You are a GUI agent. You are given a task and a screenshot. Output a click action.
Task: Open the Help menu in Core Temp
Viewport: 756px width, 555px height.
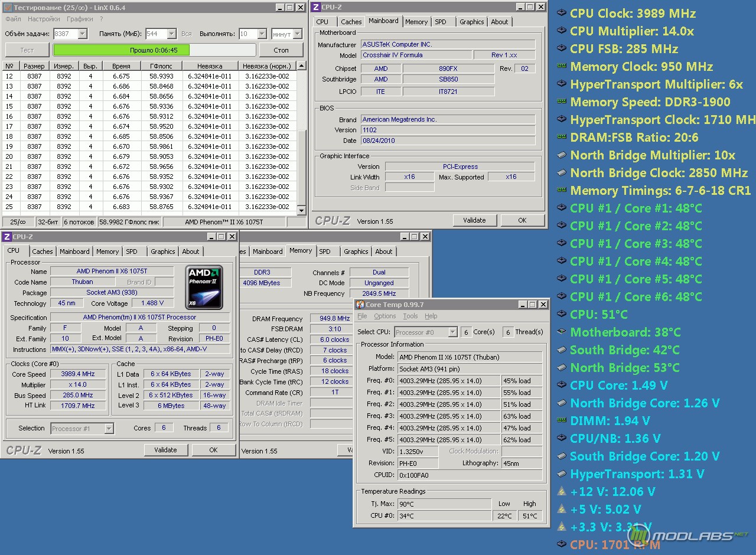tap(431, 316)
